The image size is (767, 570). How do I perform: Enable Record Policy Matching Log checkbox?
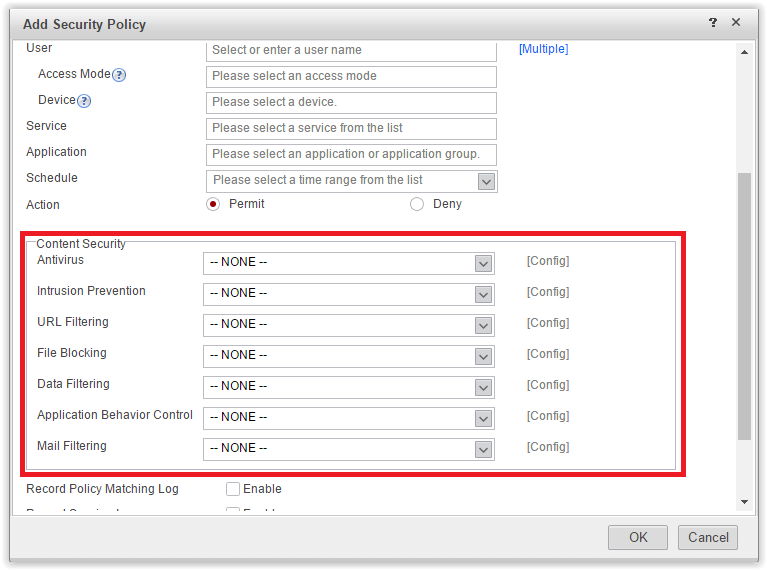click(233, 489)
